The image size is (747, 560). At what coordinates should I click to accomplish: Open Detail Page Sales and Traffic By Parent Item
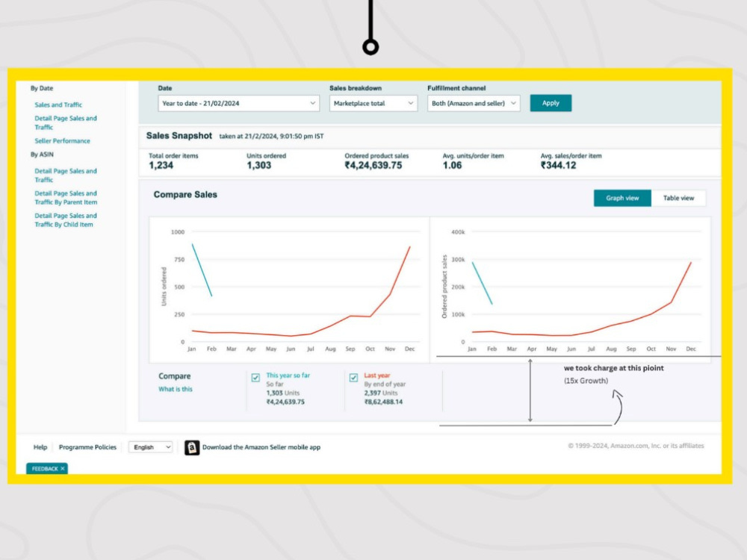click(66, 198)
